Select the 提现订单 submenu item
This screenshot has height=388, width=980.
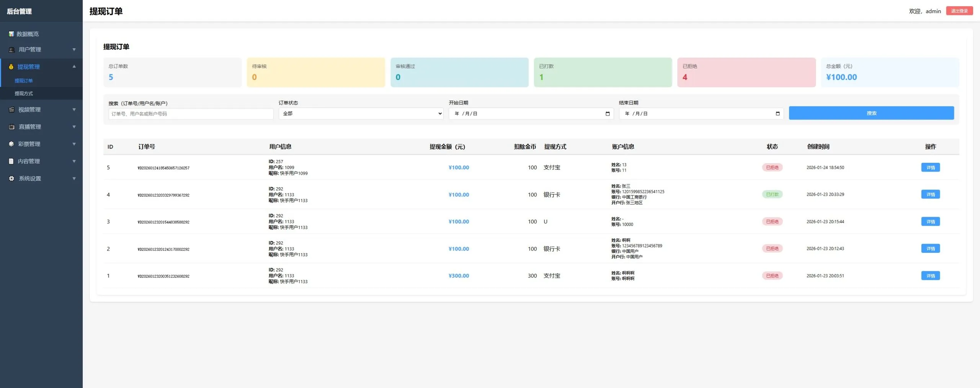tap(41, 81)
